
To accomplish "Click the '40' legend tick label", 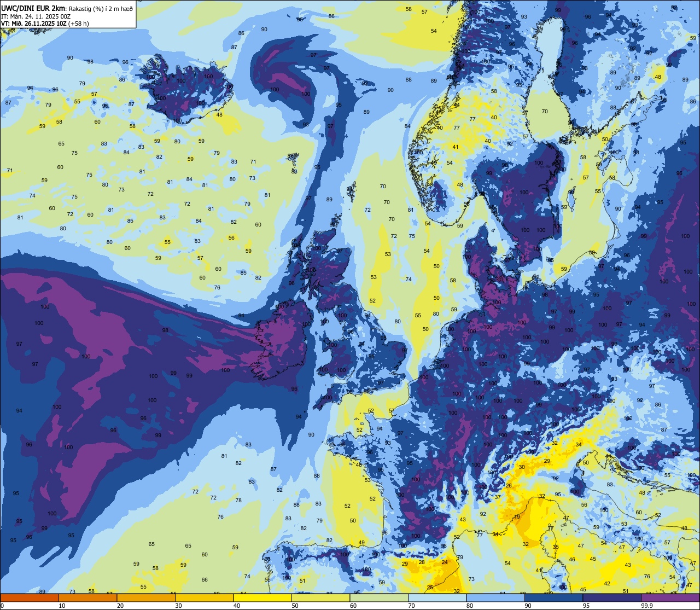I will [237, 606].
